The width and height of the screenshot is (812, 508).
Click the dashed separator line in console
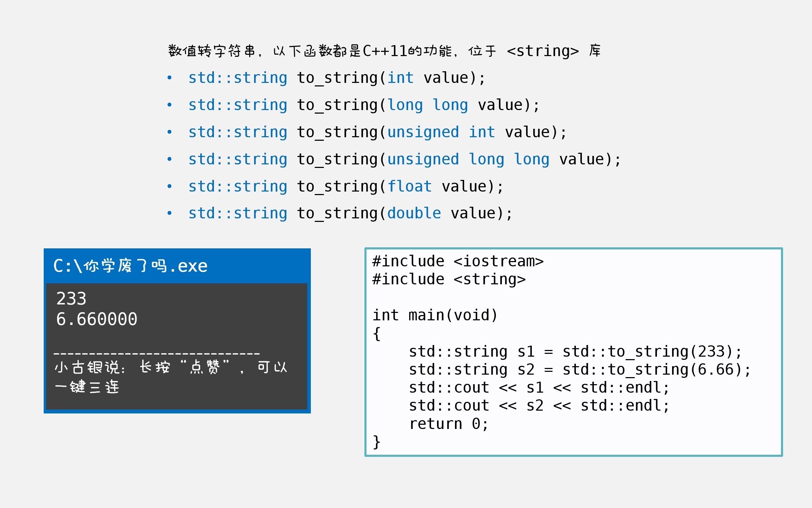click(x=156, y=353)
